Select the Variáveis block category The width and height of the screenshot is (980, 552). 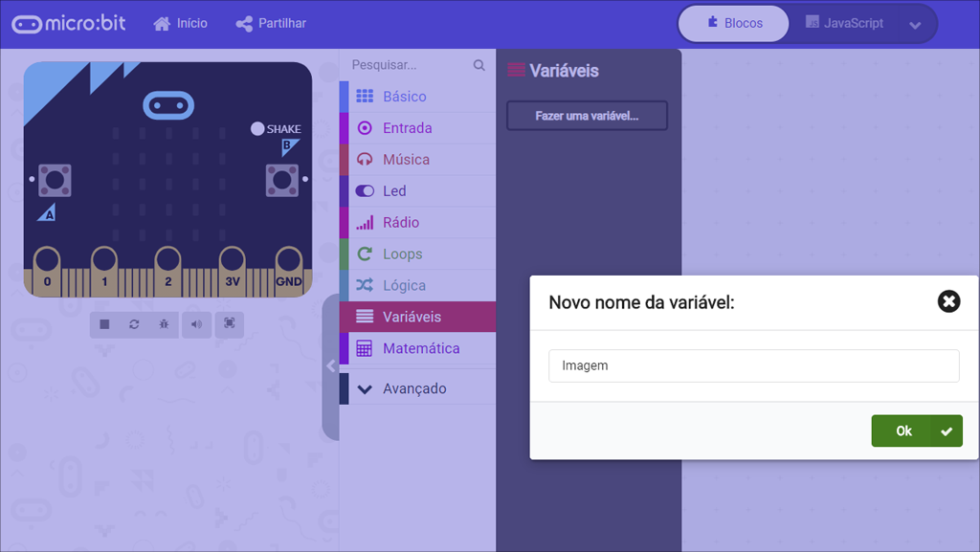point(417,317)
